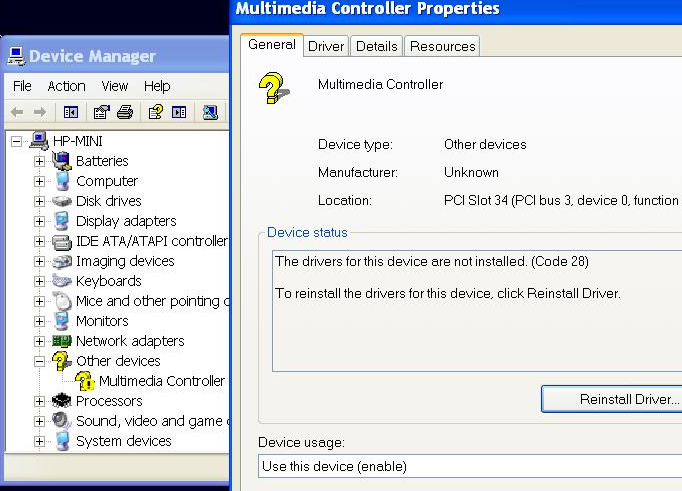This screenshot has height=491, width=682.
Task: Open the Help menu
Action: (157, 86)
